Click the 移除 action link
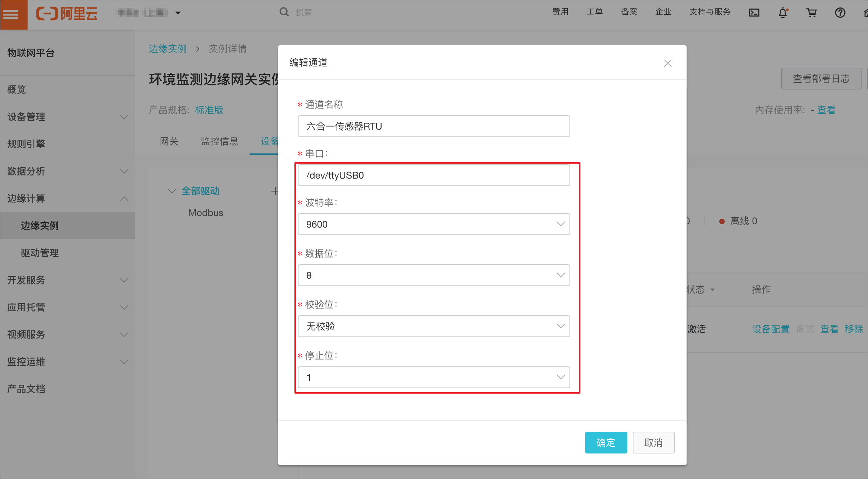The width and height of the screenshot is (868, 479). [854, 329]
